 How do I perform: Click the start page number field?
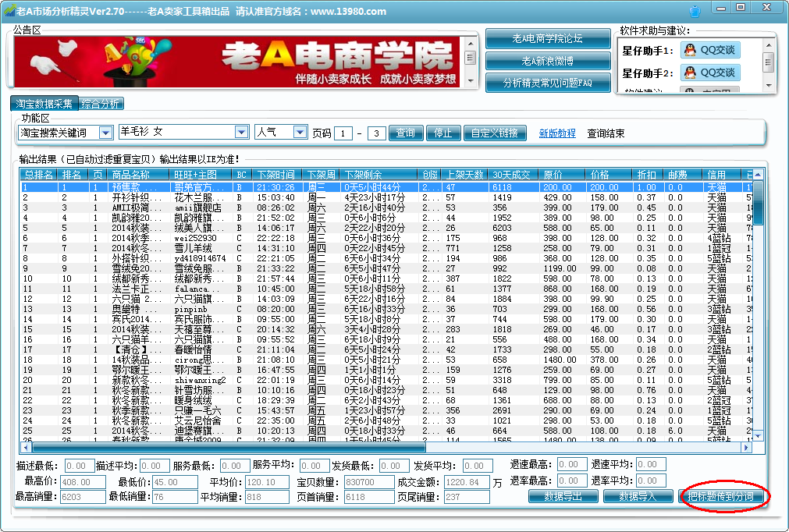(343, 133)
